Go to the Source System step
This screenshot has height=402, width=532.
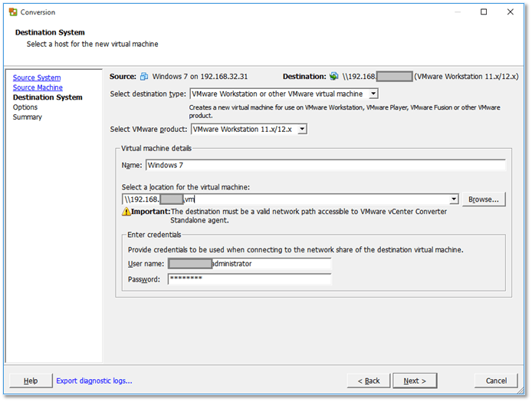[x=37, y=77]
